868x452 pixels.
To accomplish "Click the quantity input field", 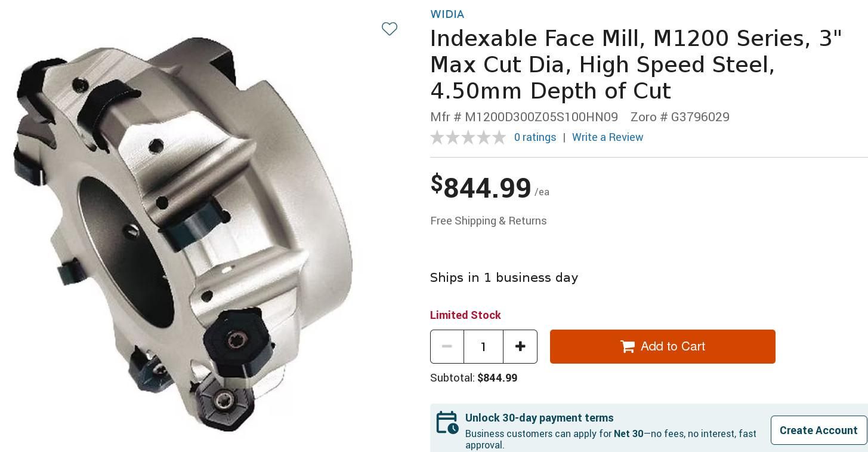I will pos(483,346).
